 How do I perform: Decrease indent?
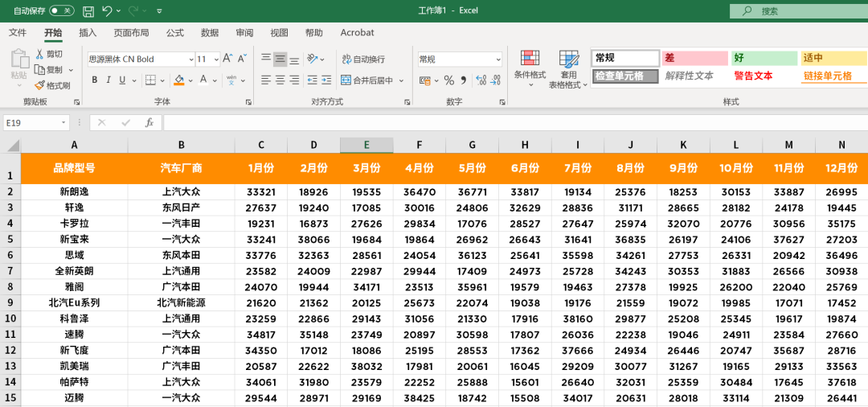tap(312, 80)
